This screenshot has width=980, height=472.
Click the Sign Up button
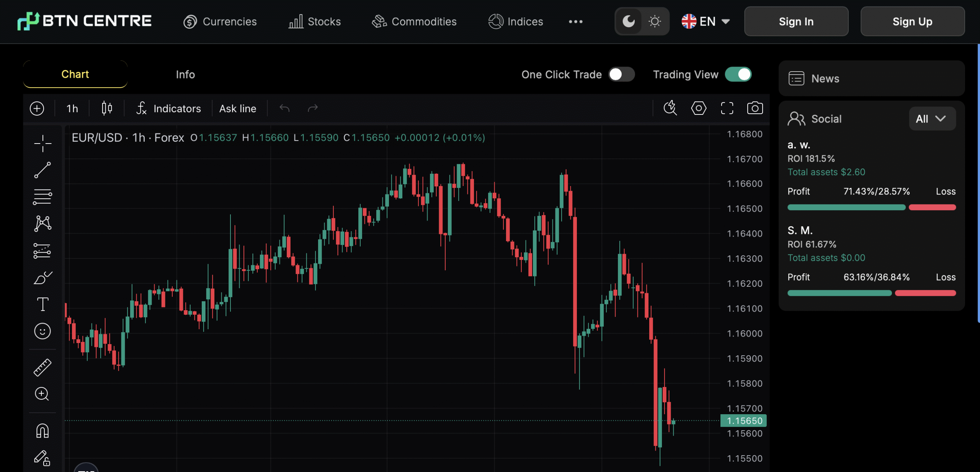tap(912, 21)
